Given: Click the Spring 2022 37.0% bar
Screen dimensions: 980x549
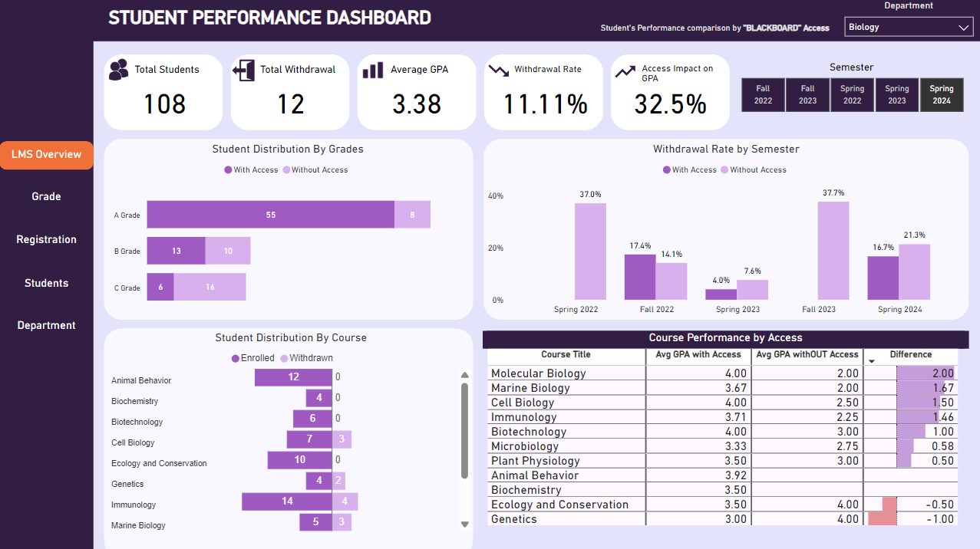Looking at the screenshot, I should (x=590, y=251).
